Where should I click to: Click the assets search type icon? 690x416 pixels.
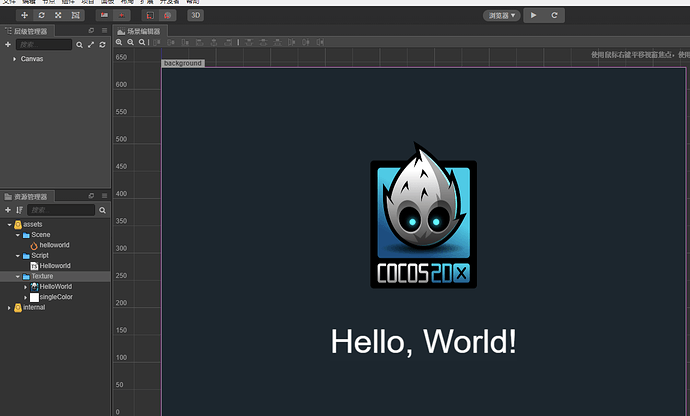click(103, 210)
